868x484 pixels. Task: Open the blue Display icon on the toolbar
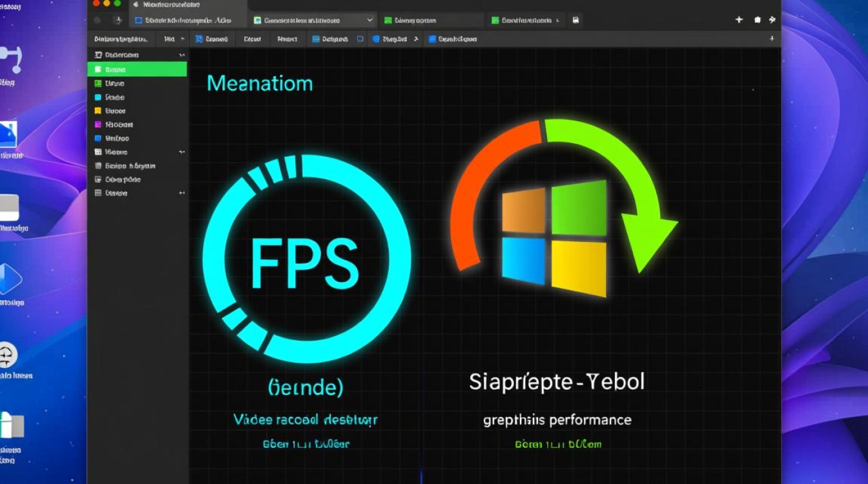[x=316, y=39]
